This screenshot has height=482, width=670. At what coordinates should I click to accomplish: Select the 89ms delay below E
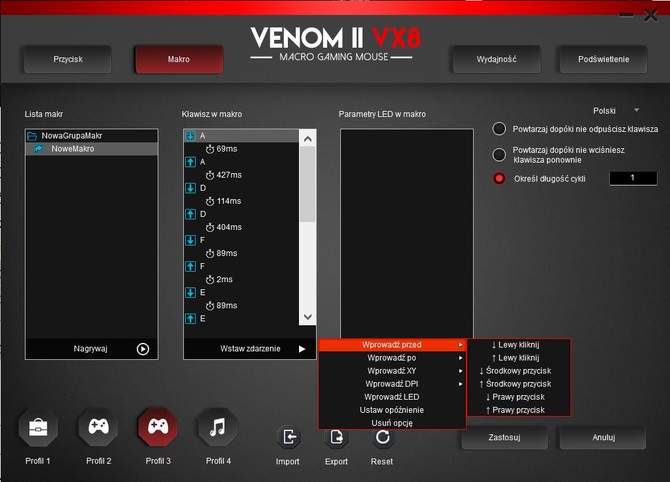pyautogui.click(x=226, y=306)
